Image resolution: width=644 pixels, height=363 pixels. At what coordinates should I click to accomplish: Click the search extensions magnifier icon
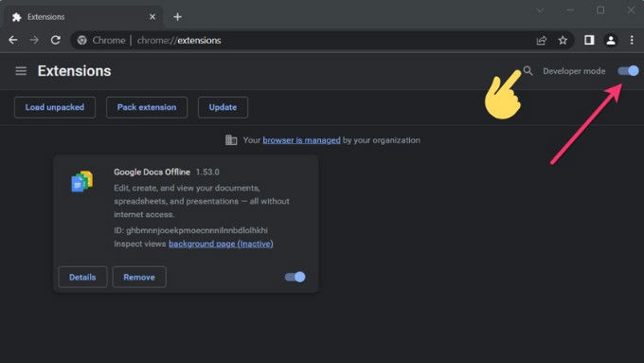click(528, 71)
